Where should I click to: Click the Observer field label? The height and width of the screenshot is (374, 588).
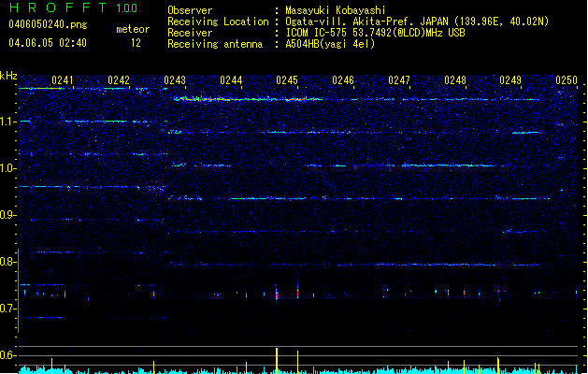pyautogui.click(x=190, y=10)
